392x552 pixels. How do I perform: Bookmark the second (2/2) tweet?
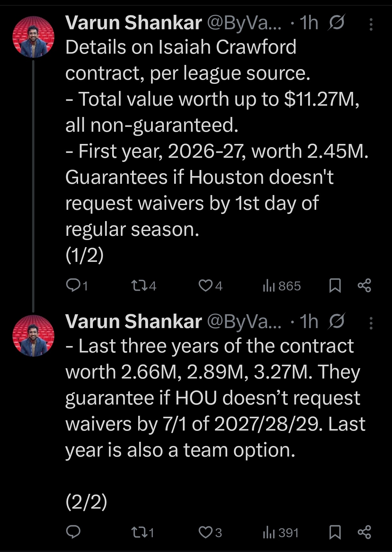(x=335, y=532)
